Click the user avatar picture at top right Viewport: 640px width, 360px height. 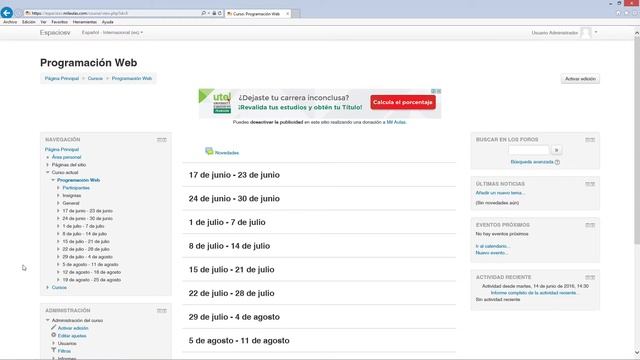pyautogui.click(x=586, y=33)
